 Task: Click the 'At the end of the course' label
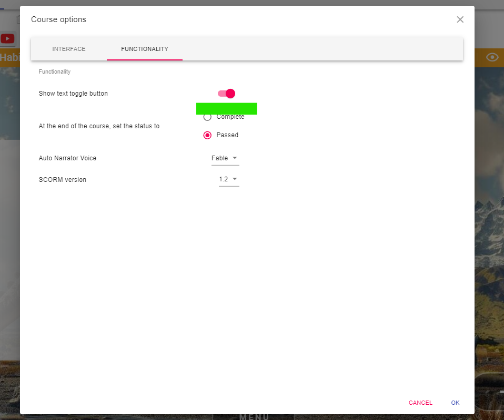pyautogui.click(x=99, y=126)
